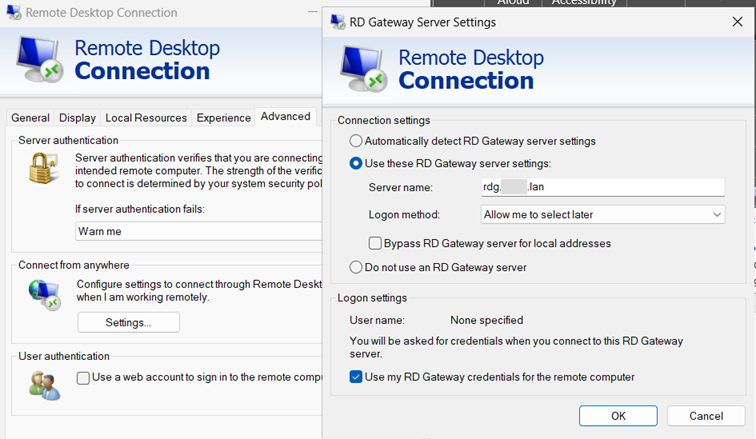
Task: Click the monitor logo in the Remote Desktop Connection banner
Action: (40, 60)
